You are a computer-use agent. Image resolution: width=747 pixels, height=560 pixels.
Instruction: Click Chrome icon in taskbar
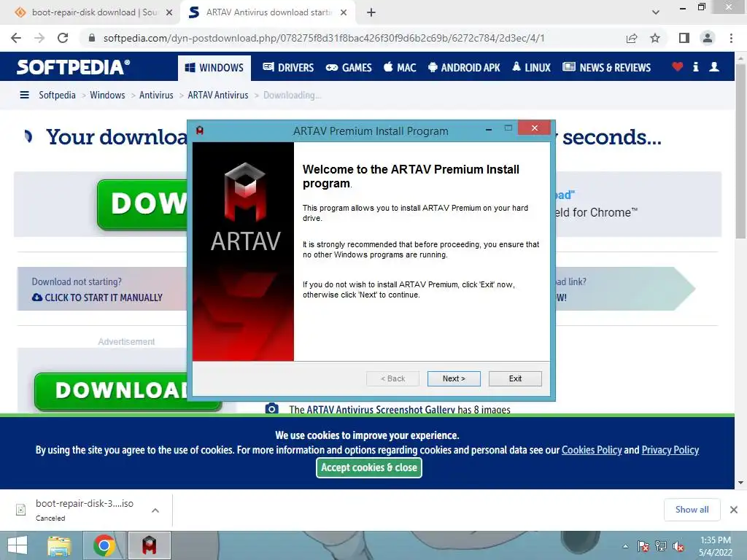pyautogui.click(x=104, y=545)
